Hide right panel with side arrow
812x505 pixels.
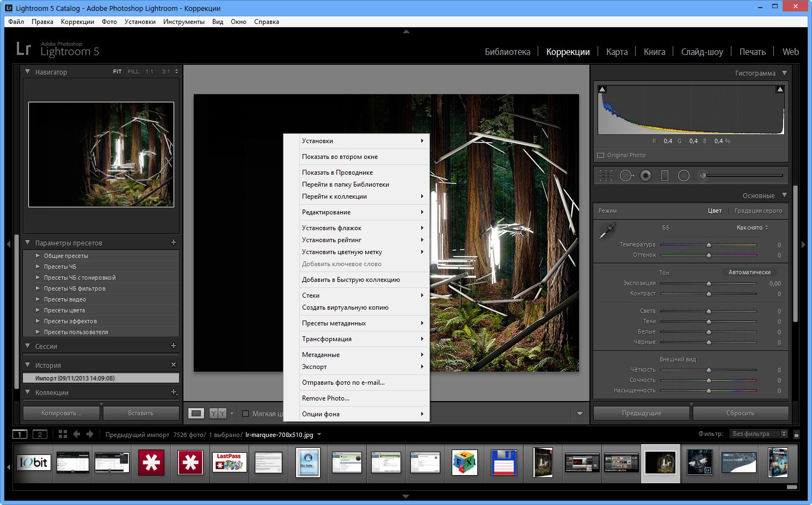[x=803, y=244]
